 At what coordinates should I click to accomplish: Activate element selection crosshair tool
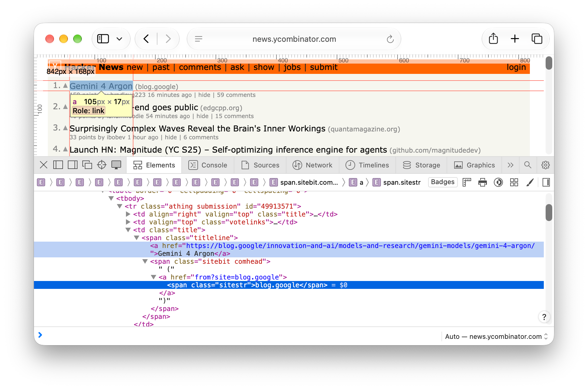tap(102, 165)
